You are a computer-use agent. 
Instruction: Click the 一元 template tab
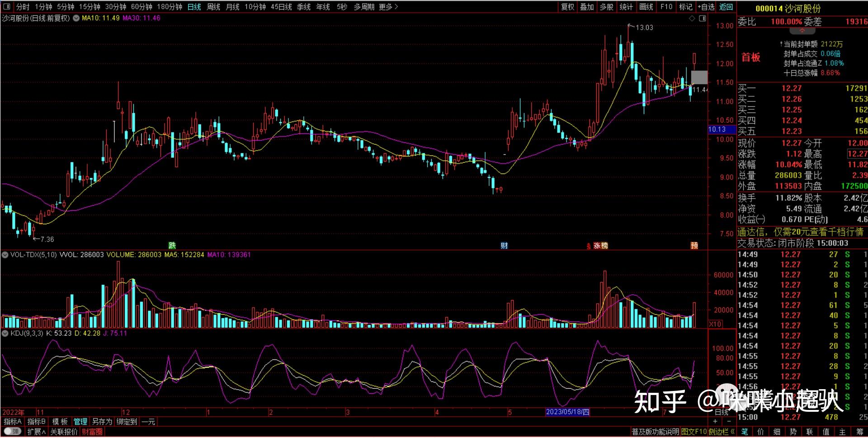148,422
